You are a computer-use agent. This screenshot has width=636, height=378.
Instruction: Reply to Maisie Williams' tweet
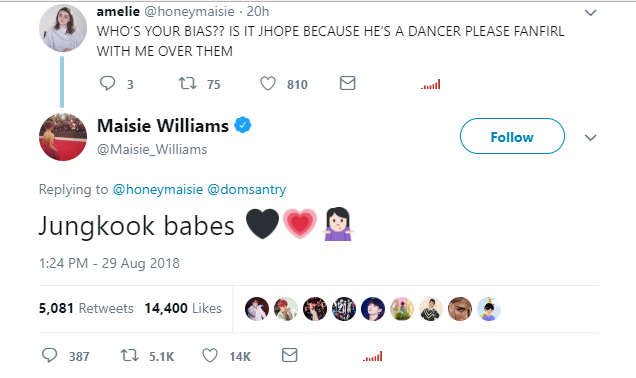point(49,355)
